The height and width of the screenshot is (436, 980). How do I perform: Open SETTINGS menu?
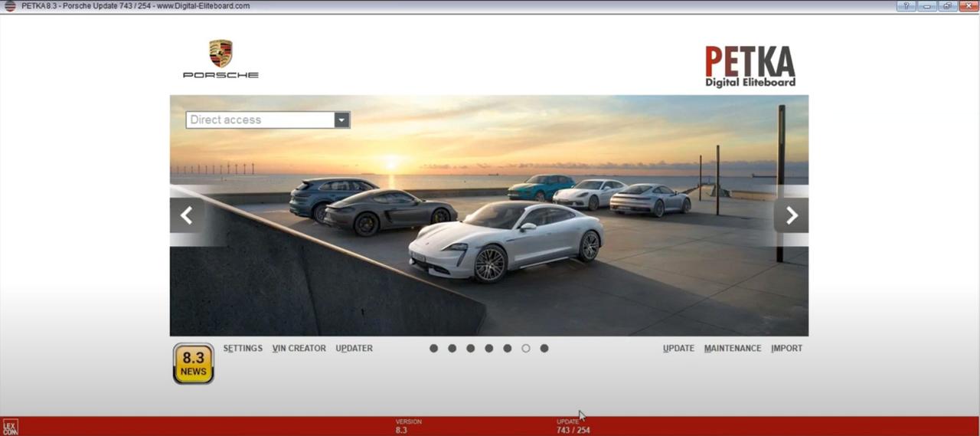243,348
